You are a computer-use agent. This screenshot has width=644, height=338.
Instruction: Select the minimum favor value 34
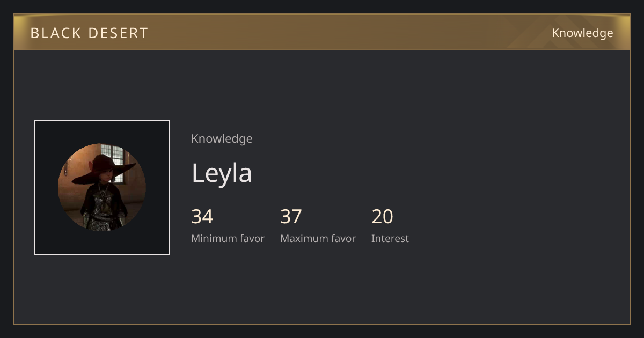pyautogui.click(x=202, y=217)
